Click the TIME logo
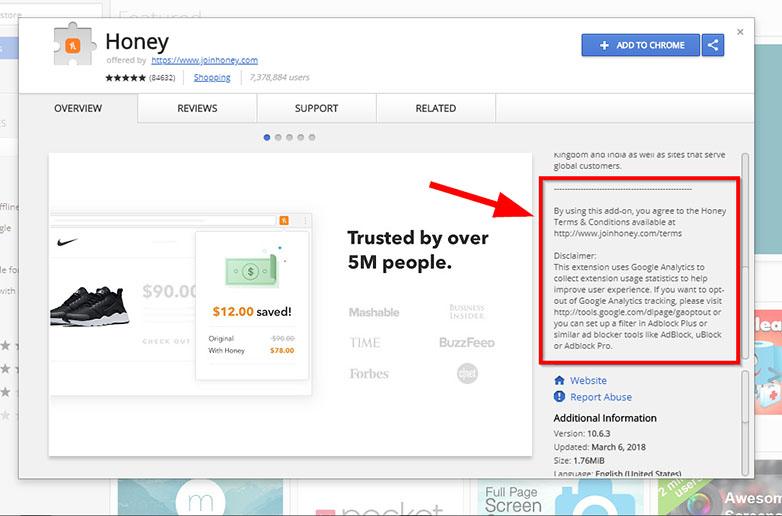The image size is (782, 516). (365, 343)
